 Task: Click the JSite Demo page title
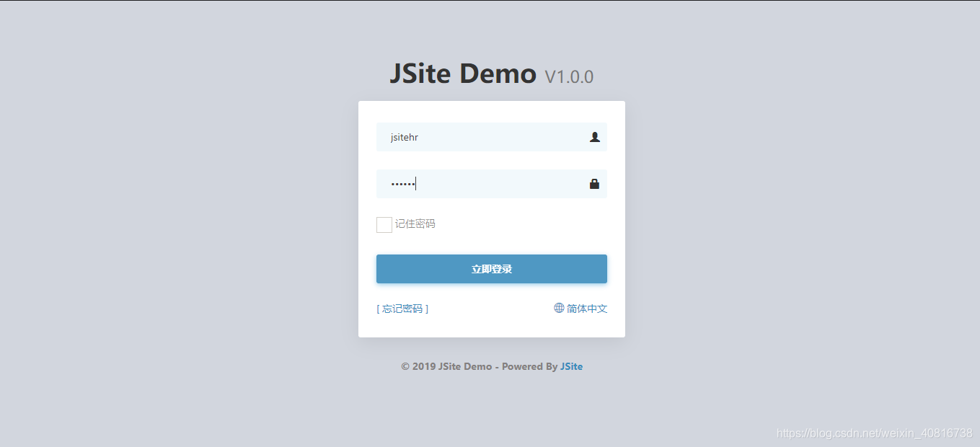click(x=463, y=73)
